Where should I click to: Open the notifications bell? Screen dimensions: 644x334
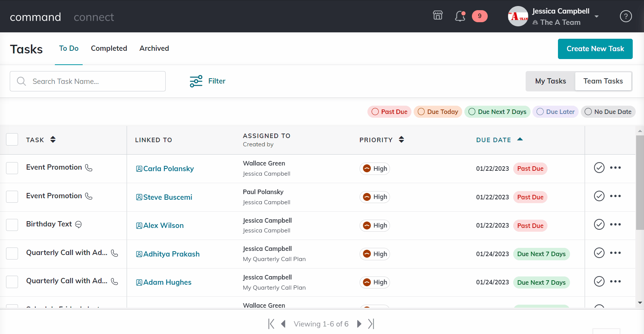pos(460,16)
